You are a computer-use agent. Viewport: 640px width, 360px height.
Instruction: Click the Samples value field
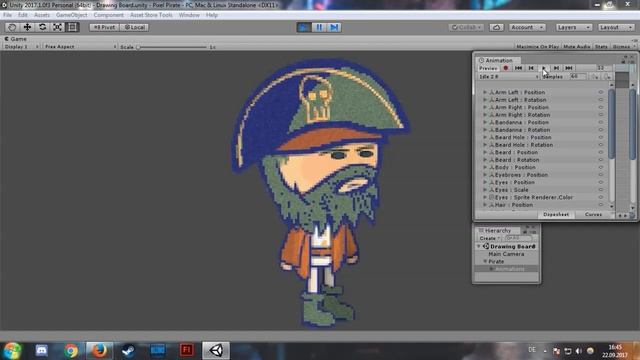578,77
